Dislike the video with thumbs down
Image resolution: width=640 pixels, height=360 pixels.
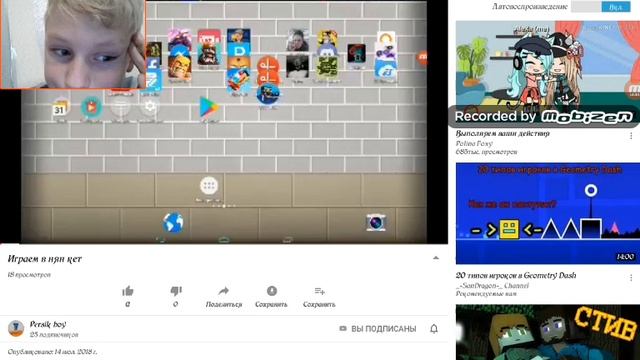pyautogui.click(x=176, y=291)
